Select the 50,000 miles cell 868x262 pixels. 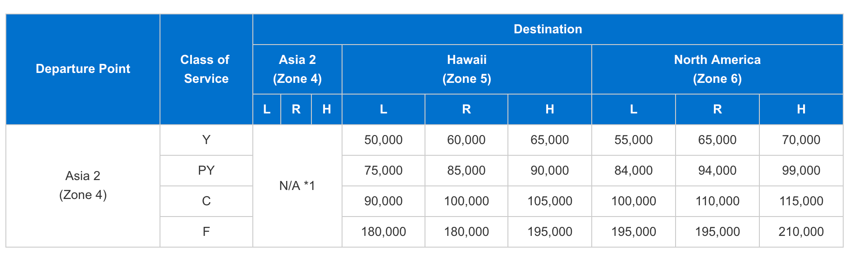pyautogui.click(x=384, y=140)
